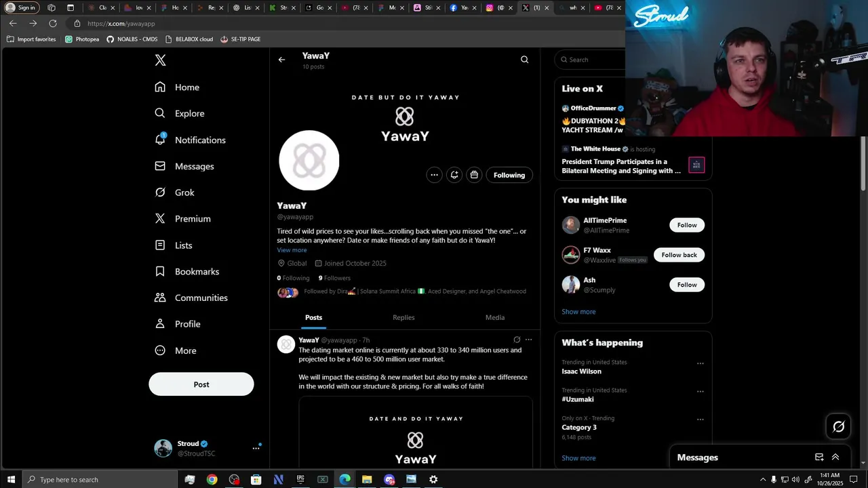Open the 0 Following list

click(x=293, y=278)
